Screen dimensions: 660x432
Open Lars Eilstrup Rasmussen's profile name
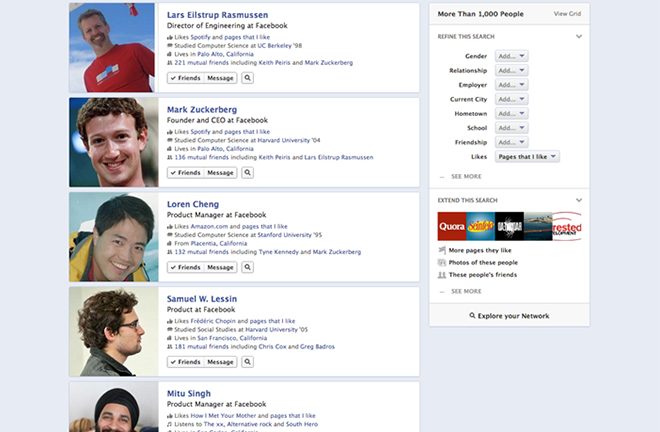[x=217, y=15]
